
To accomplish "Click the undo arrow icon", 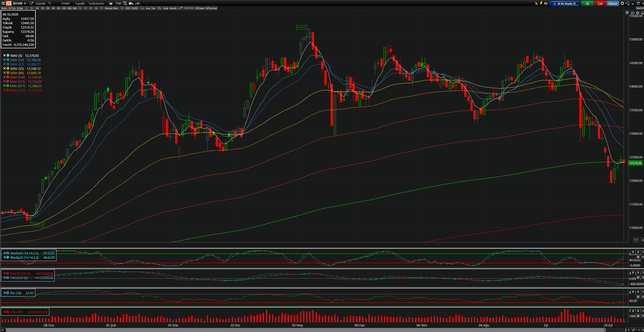I will (x=131, y=3).
